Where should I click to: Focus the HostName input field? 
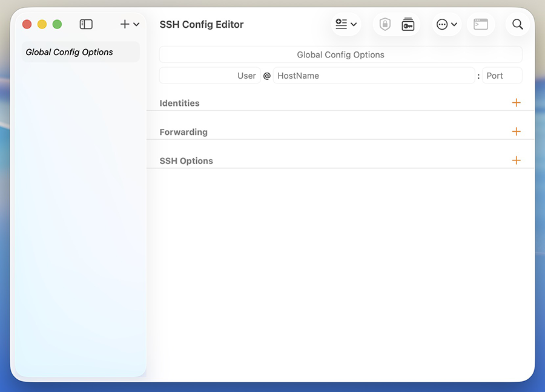point(374,76)
